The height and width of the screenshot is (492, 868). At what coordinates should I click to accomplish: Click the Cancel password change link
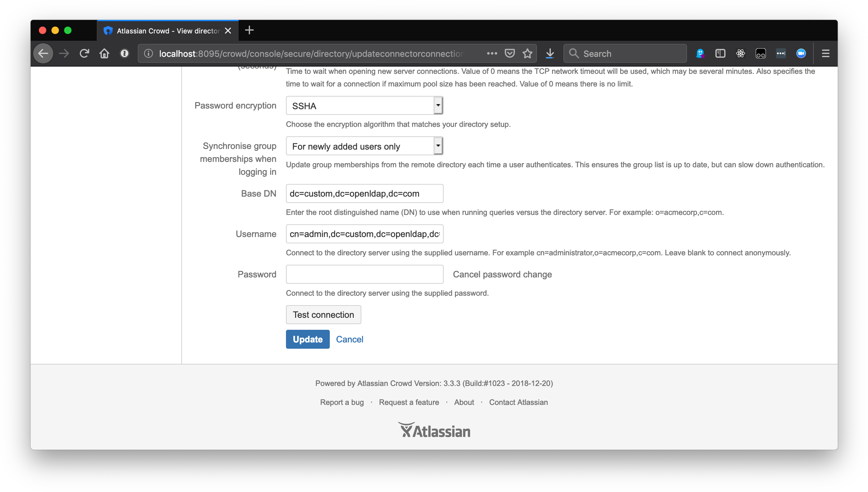tap(502, 274)
